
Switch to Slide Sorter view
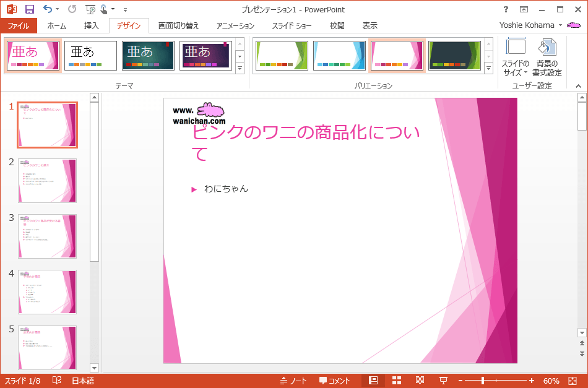(x=396, y=381)
